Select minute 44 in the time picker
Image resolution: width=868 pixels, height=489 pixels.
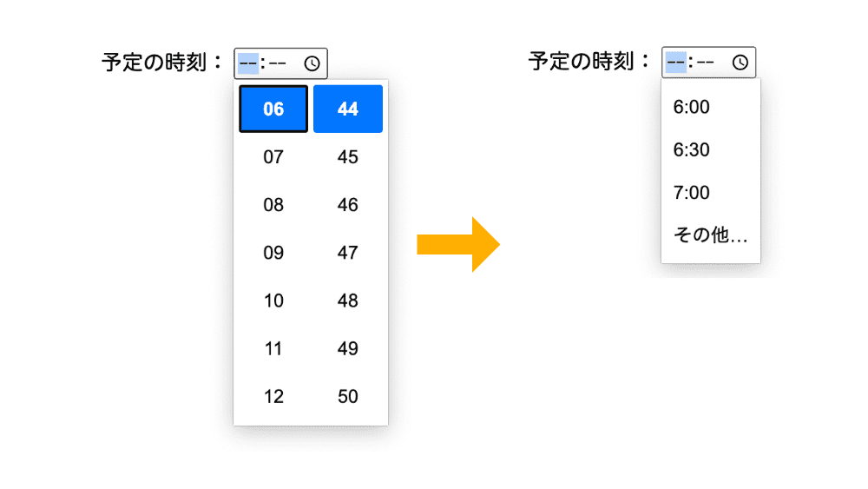tap(348, 109)
